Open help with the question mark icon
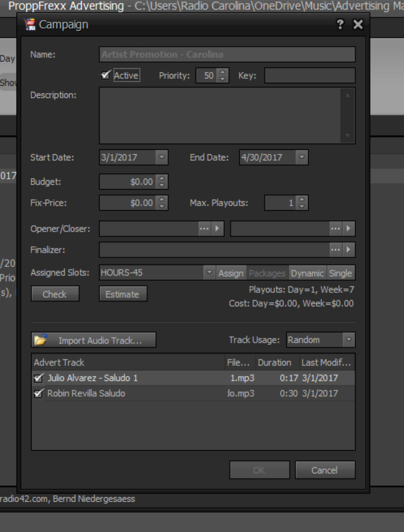404x532 pixels. [340, 25]
